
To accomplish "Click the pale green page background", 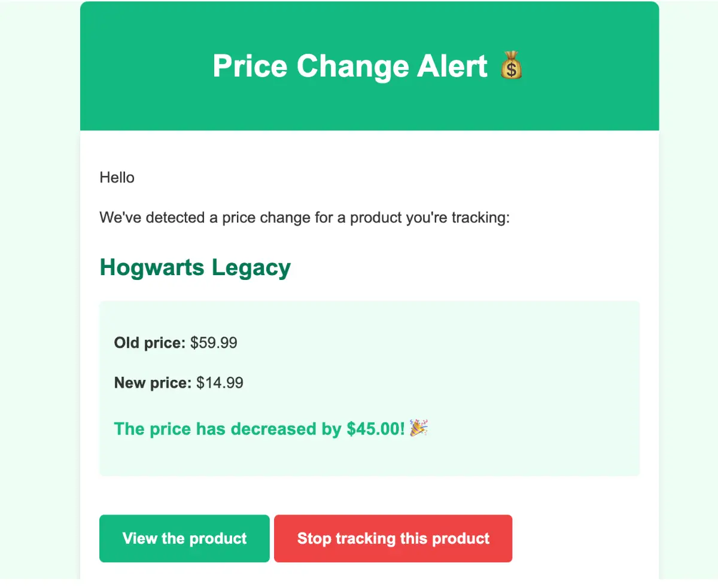I will pos(36,299).
